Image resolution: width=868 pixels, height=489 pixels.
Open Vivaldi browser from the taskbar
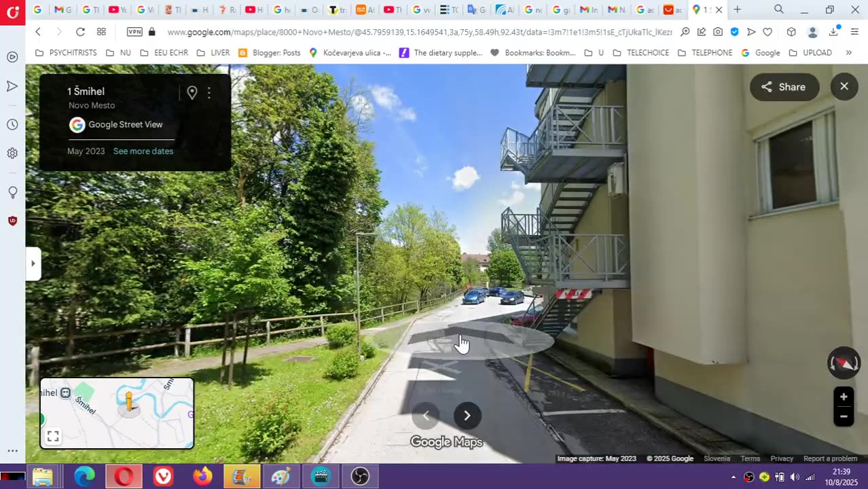[x=163, y=477]
